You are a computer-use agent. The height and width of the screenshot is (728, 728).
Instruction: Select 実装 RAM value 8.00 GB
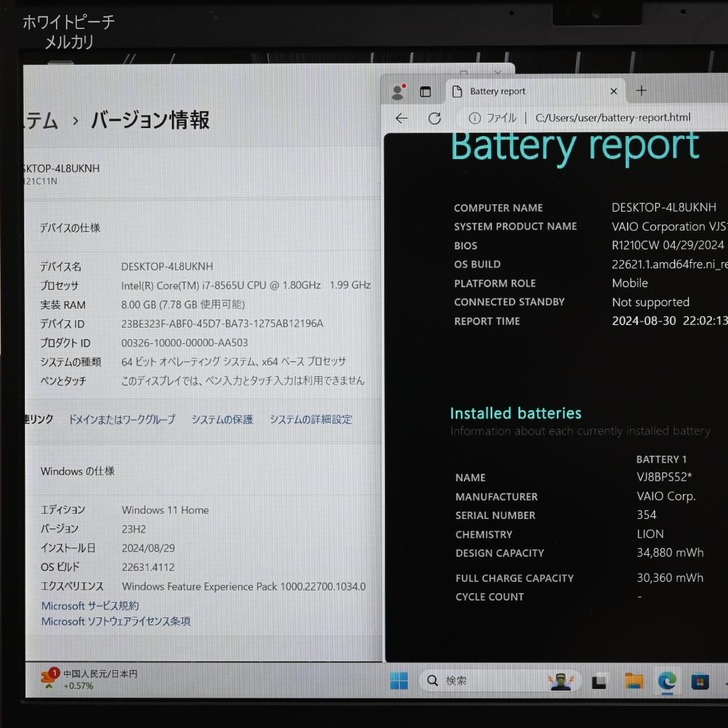coord(183,305)
